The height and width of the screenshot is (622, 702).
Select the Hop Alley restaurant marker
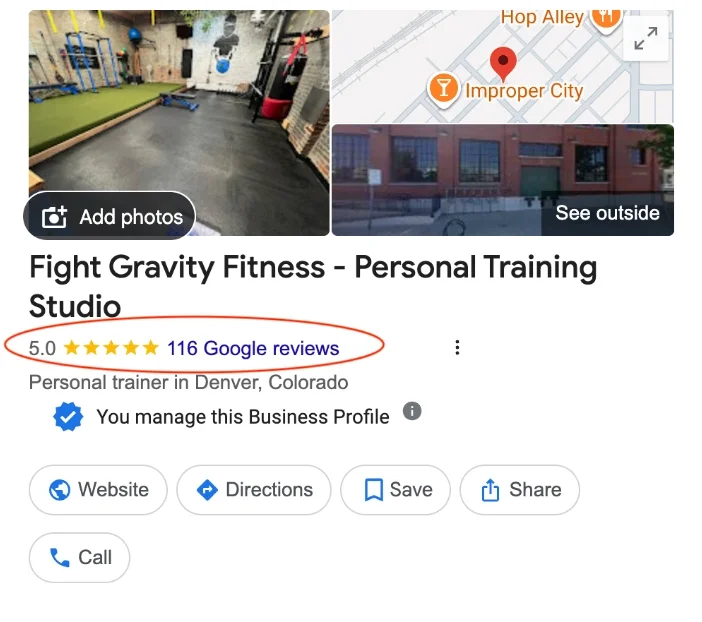[606, 19]
